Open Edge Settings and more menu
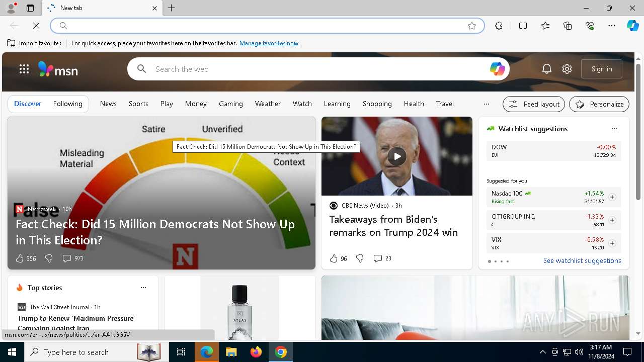Screen dimensions: 644x362 click(612, 26)
